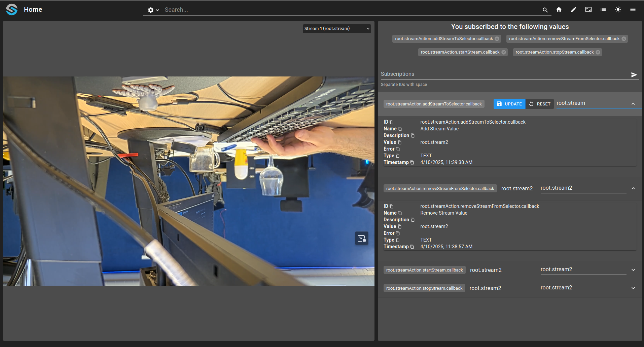
Task: Edit removeStreamFromSelector root.stream2 input field
Action: click(583, 188)
